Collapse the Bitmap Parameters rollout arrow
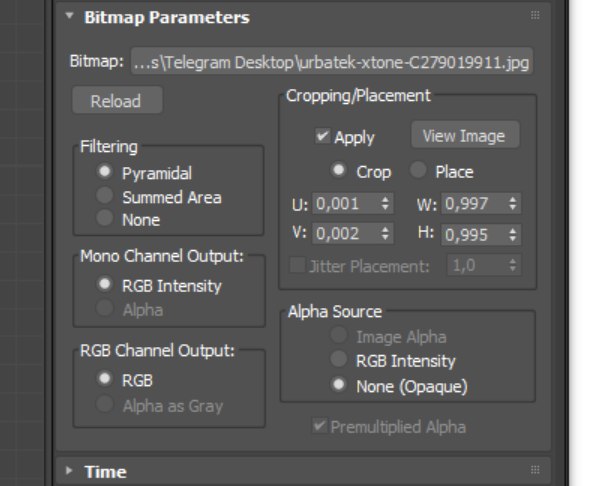This screenshot has width=589, height=486. (69, 17)
